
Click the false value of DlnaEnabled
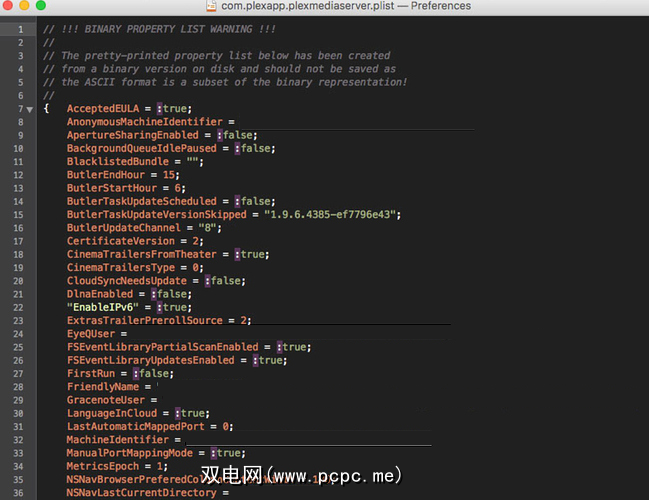click(171, 294)
